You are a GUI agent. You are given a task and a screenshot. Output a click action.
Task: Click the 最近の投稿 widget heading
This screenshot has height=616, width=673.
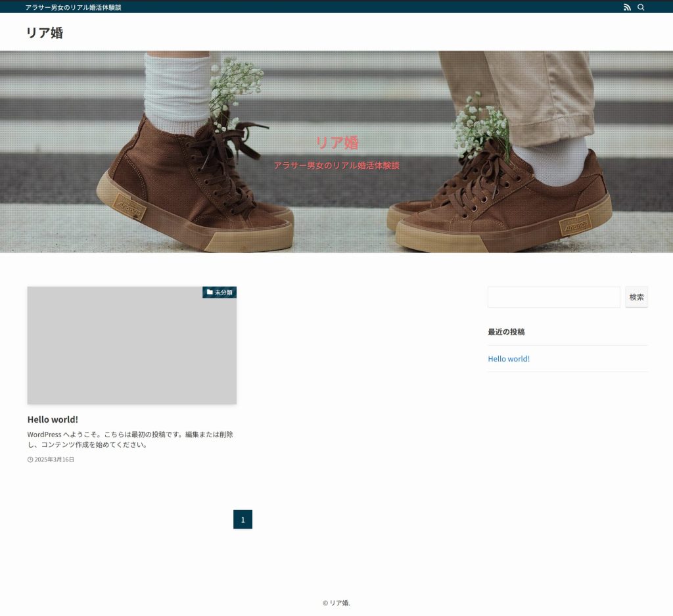point(506,332)
